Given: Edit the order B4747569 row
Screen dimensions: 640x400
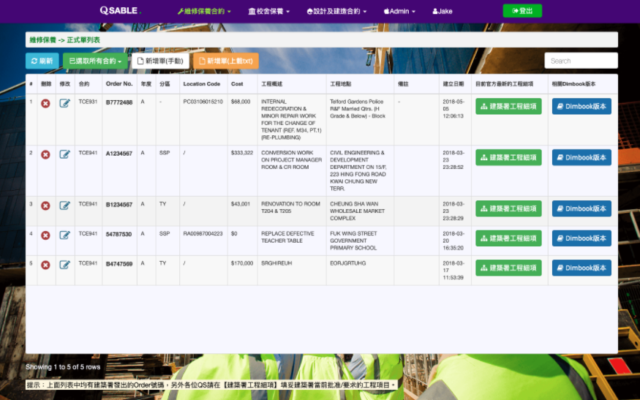Looking at the screenshot, I should click(x=64, y=265).
